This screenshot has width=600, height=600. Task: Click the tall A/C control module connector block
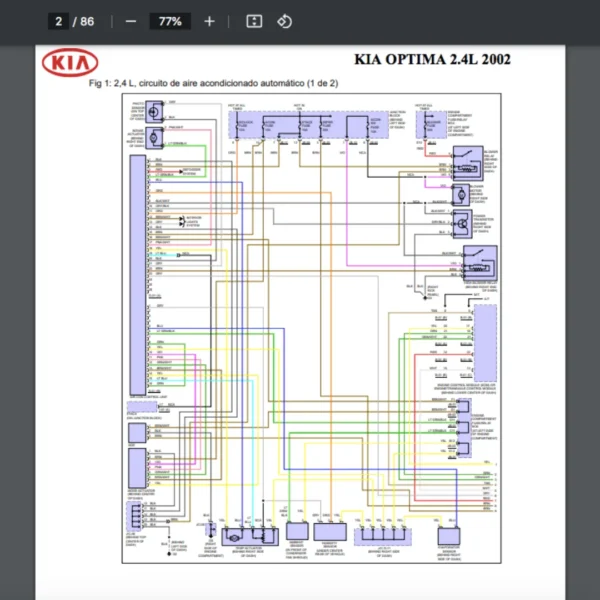click(137, 270)
